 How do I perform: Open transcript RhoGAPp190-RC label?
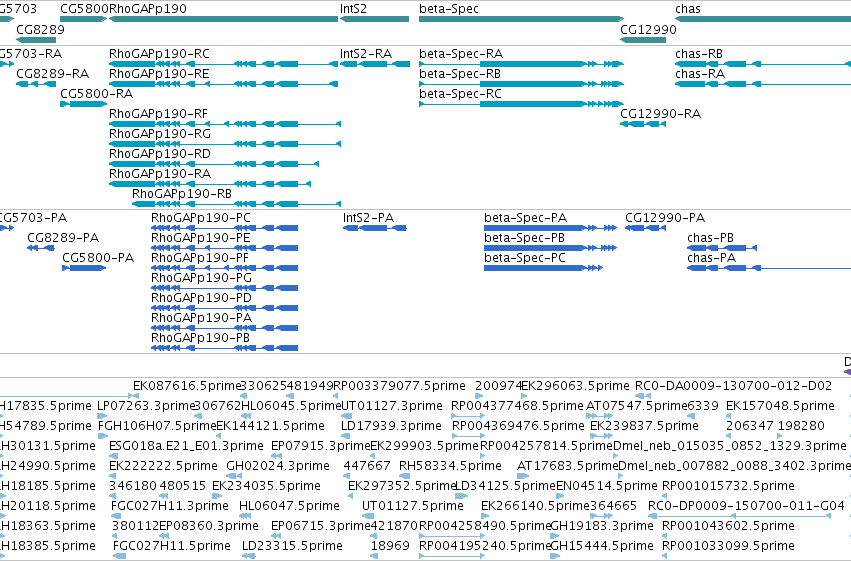[159, 54]
